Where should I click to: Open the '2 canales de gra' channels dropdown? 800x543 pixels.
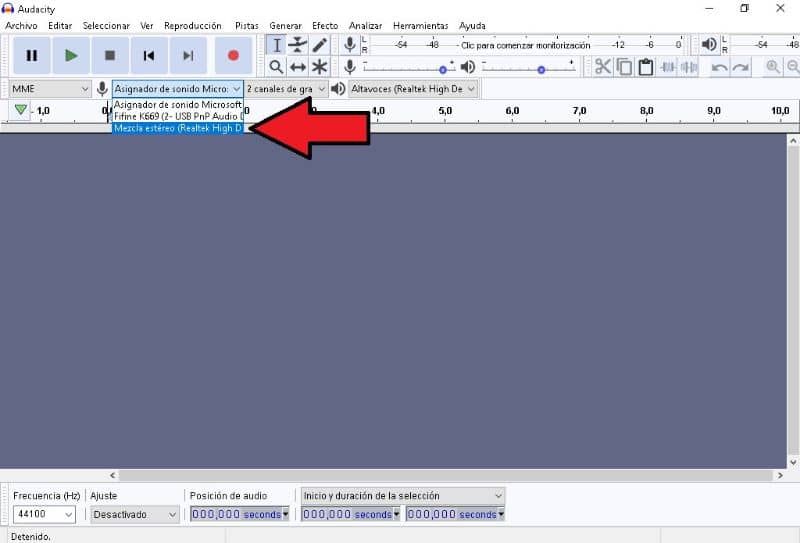tap(286, 89)
